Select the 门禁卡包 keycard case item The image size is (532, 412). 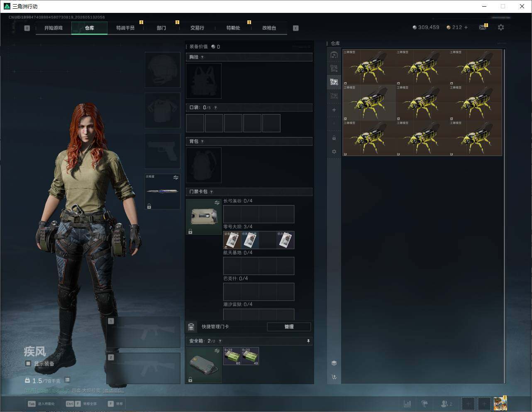click(x=204, y=217)
